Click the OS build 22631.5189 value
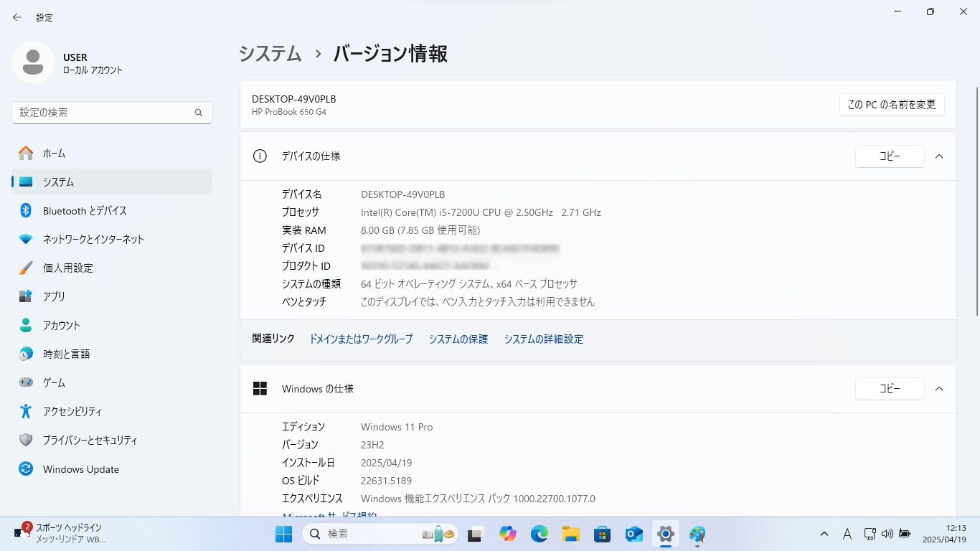 tap(386, 481)
